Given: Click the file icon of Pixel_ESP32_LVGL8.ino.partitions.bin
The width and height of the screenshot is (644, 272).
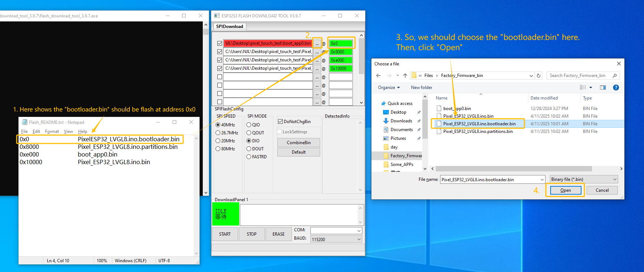Looking at the screenshot, I should (x=439, y=131).
